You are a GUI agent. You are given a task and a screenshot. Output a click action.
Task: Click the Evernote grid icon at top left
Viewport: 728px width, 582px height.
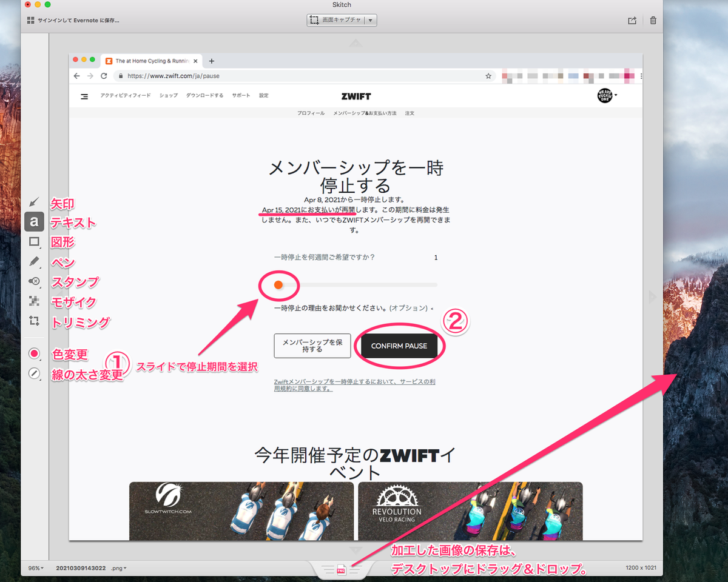[x=29, y=20]
